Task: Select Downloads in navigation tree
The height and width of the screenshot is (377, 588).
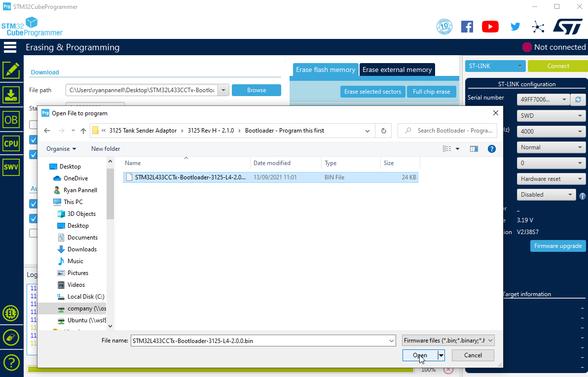Action: click(x=82, y=249)
